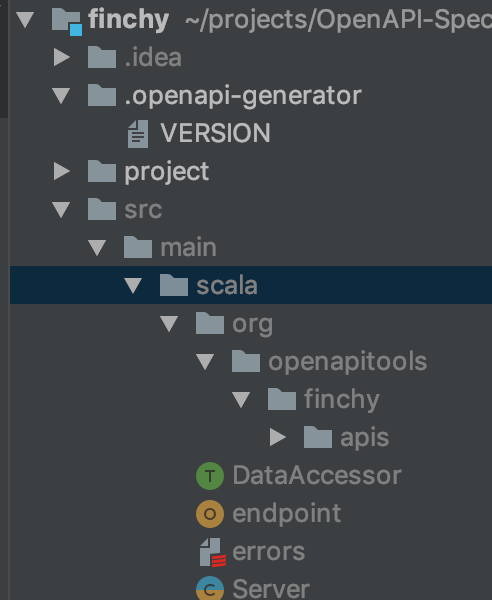Image resolution: width=492 pixels, height=600 pixels.
Task: Collapse the .openapi-generator folder arrow
Action: pyautogui.click(x=61, y=95)
